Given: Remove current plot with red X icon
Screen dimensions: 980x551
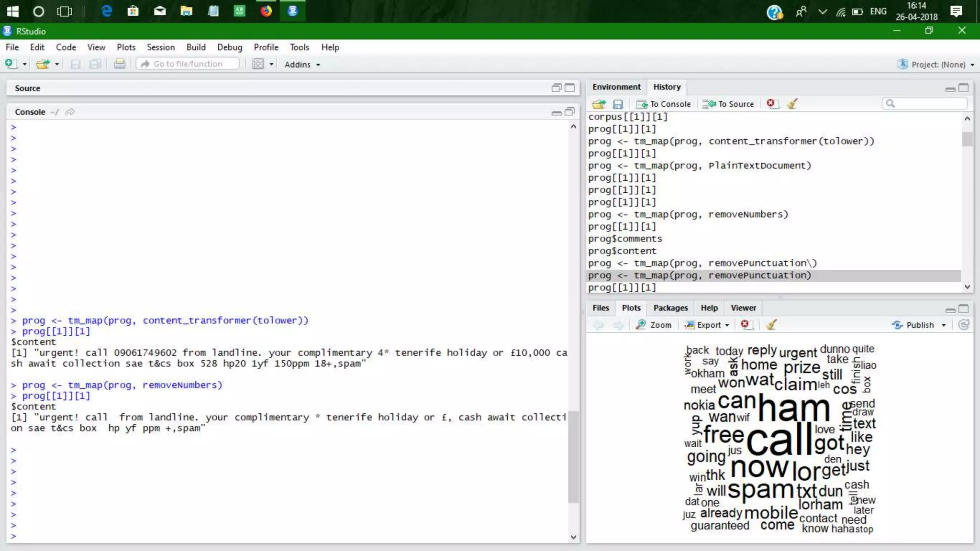Looking at the screenshot, I should click(745, 324).
